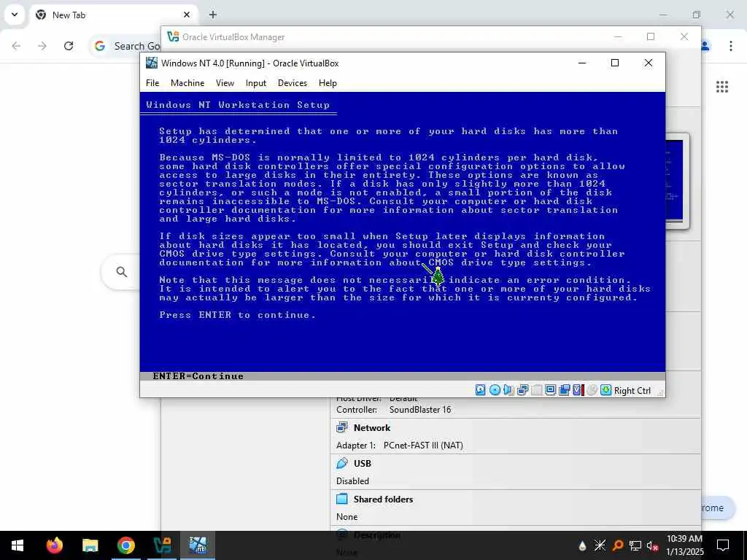Click the green arrow keyboard capture icon
Image resolution: width=747 pixels, height=560 pixels.
[605, 391]
